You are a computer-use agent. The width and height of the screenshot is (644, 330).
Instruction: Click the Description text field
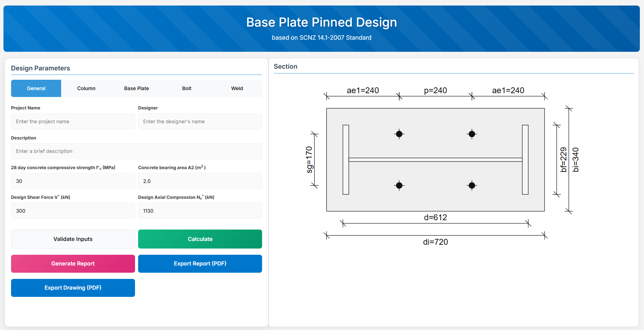[136, 151]
